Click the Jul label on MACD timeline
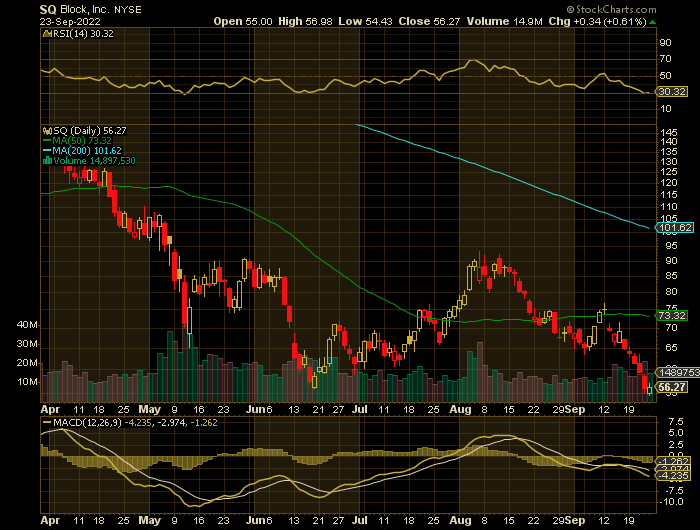Screen dimensions: 700x530 coord(360,521)
